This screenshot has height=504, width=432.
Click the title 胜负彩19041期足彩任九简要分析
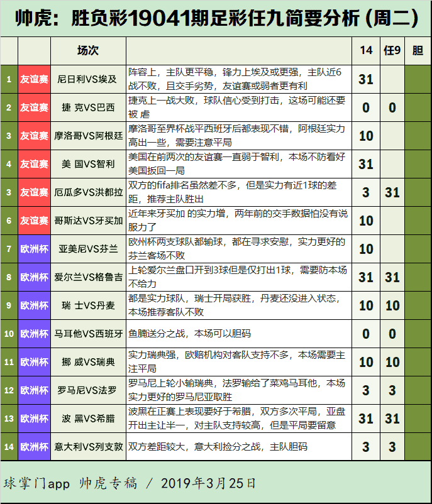[x=215, y=18]
